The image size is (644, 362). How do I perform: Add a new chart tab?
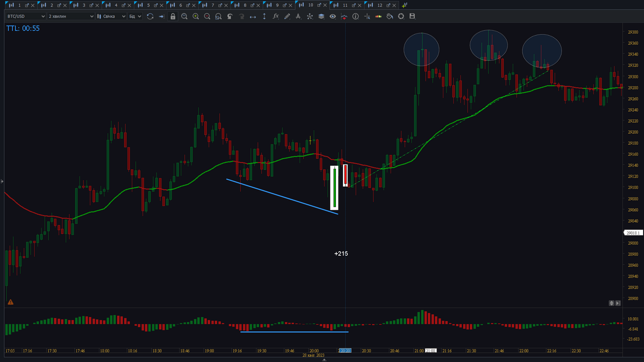tap(404, 5)
